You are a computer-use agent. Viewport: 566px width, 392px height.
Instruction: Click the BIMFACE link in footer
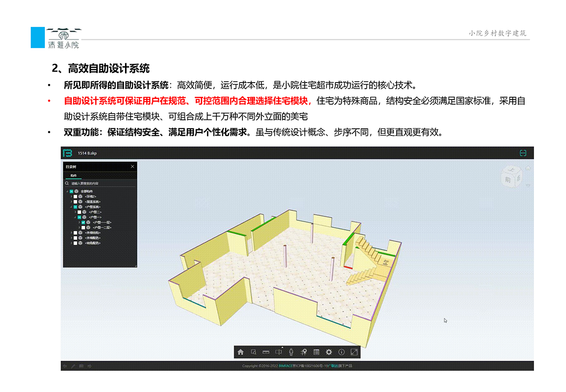286,366
